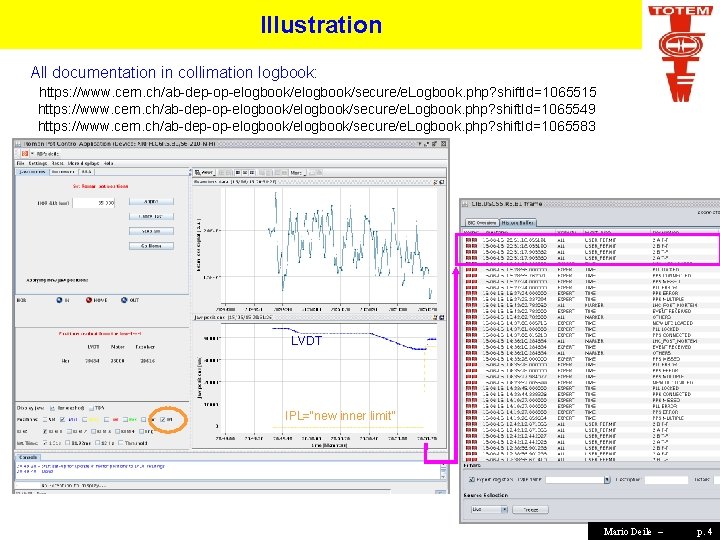Switch to the BIC Overview tab
Image resolution: width=720 pixels, height=540 pixels.
click(482, 223)
